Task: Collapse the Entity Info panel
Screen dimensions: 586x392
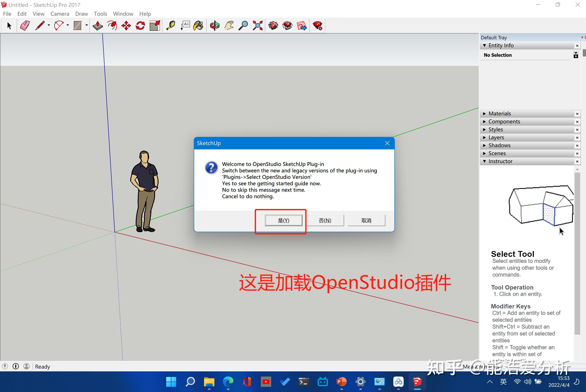Action: tap(485, 45)
